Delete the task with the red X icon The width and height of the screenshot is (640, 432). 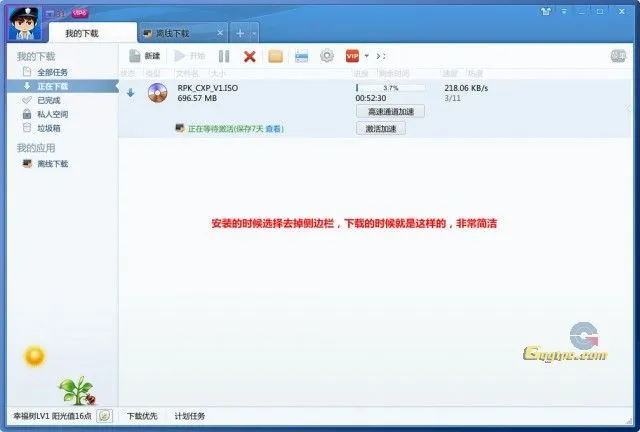249,56
